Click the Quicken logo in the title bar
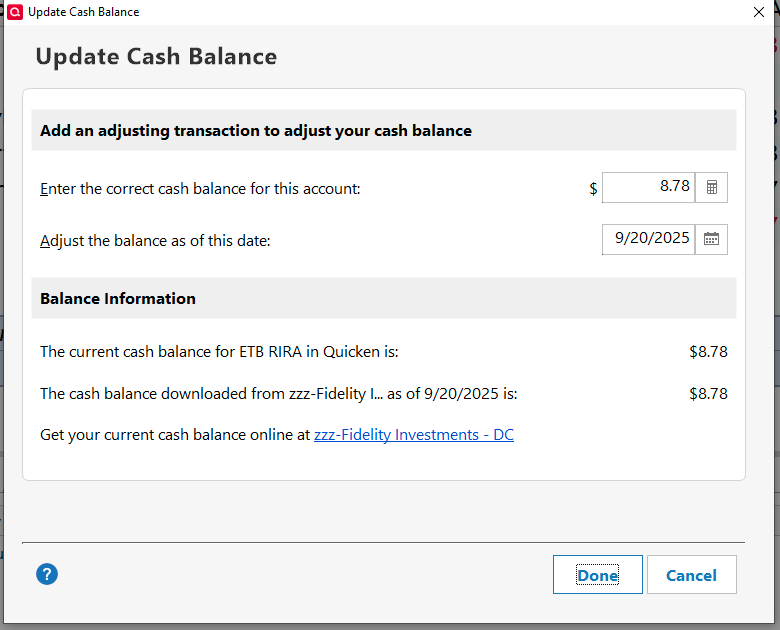The height and width of the screenshot is (630, 780). 15,12
